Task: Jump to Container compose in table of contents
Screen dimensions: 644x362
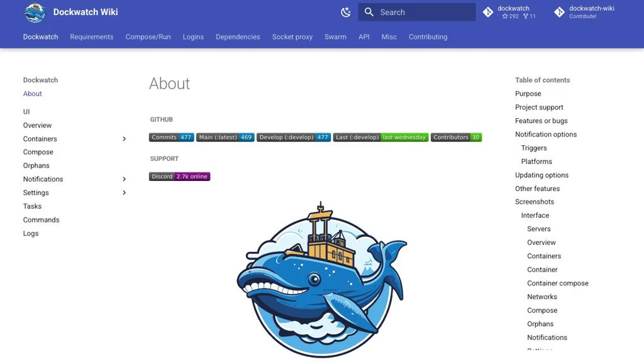Action: click(x=558, y=283)
